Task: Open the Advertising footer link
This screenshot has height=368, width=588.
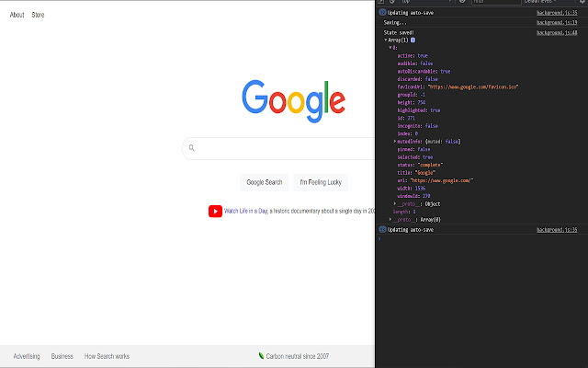Action: point(27,356)
